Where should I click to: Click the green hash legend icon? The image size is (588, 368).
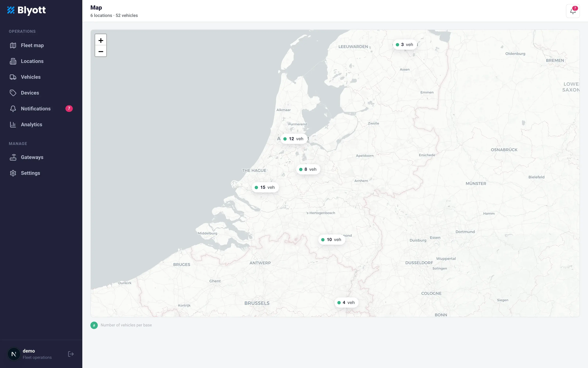coord(94,325)
